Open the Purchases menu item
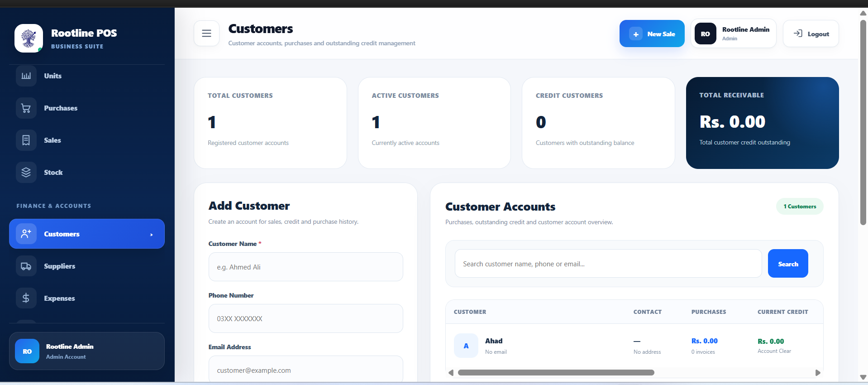This screenshot has width=868, height=385. click(87, 108)
